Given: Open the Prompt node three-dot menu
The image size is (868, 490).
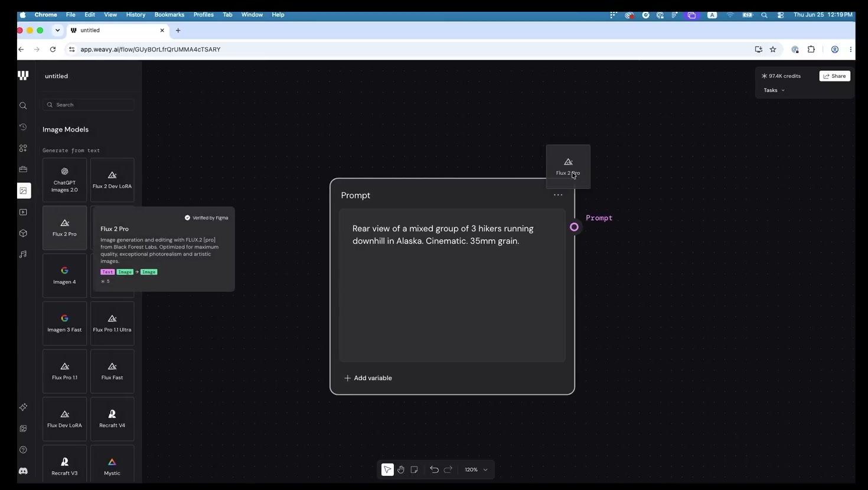Looking at the screenshot, I should point(558,195).
